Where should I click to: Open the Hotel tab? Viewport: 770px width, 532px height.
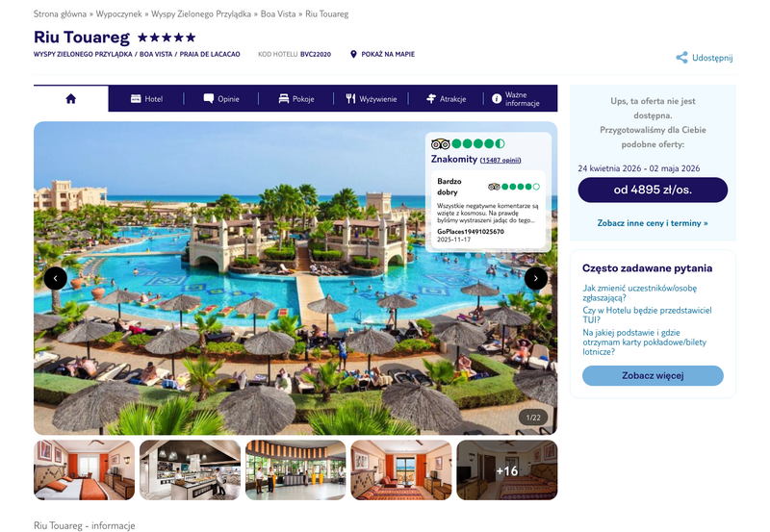click(146, 99)
